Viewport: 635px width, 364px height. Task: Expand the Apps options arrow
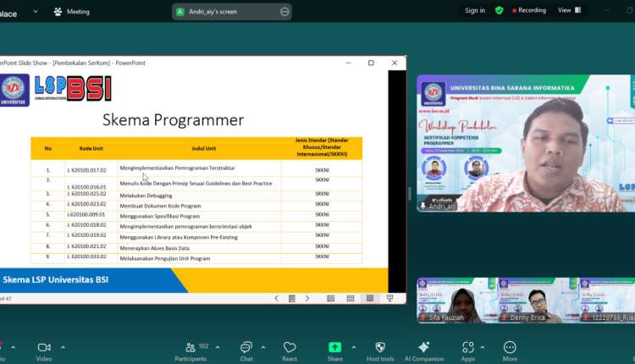[x=483, y=347]
